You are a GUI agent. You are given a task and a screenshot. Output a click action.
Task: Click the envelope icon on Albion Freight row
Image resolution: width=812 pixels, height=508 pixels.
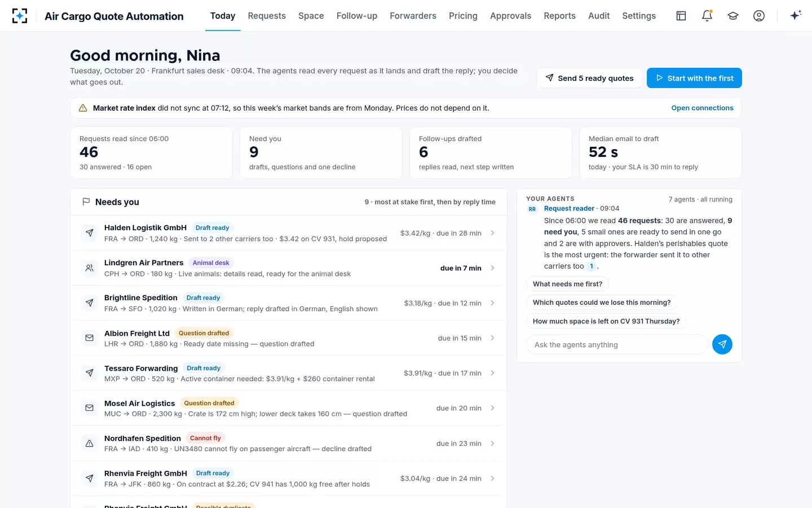tap(89, 338)
